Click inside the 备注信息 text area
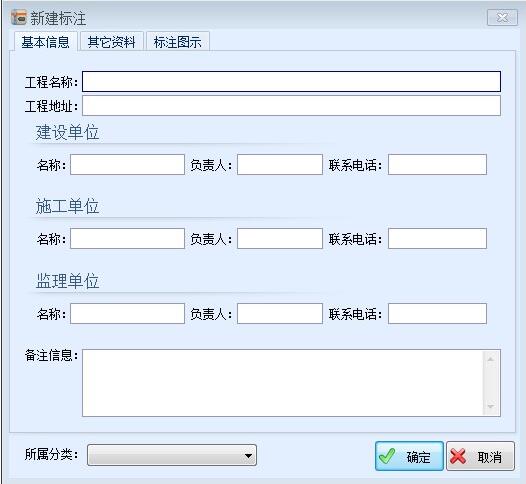This screenshot has height=484, width=526. 283,383
